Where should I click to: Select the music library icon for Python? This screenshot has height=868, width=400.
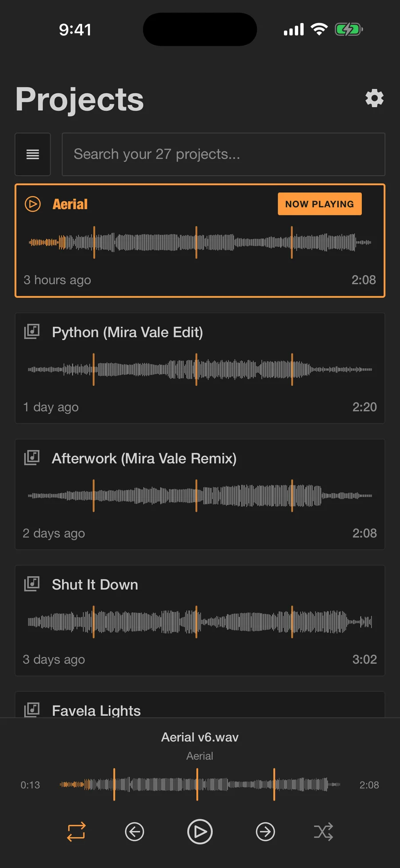(x=32, y=332)
